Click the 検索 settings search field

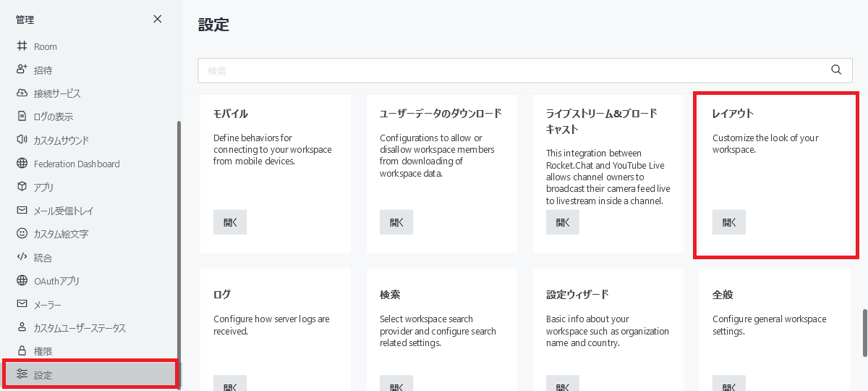pyautogui.click(x=525, y=70)
